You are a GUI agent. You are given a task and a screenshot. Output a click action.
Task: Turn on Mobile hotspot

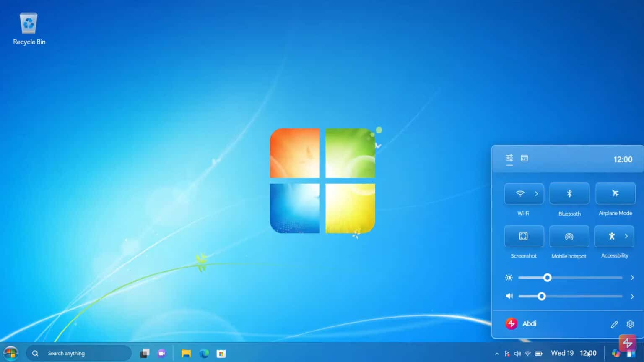click(x=569, y=236)
